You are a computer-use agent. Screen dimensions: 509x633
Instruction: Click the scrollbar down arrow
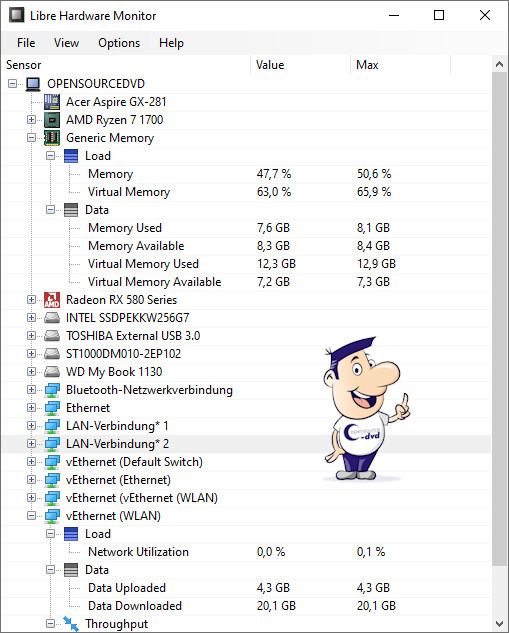click(x=500, y=623)
